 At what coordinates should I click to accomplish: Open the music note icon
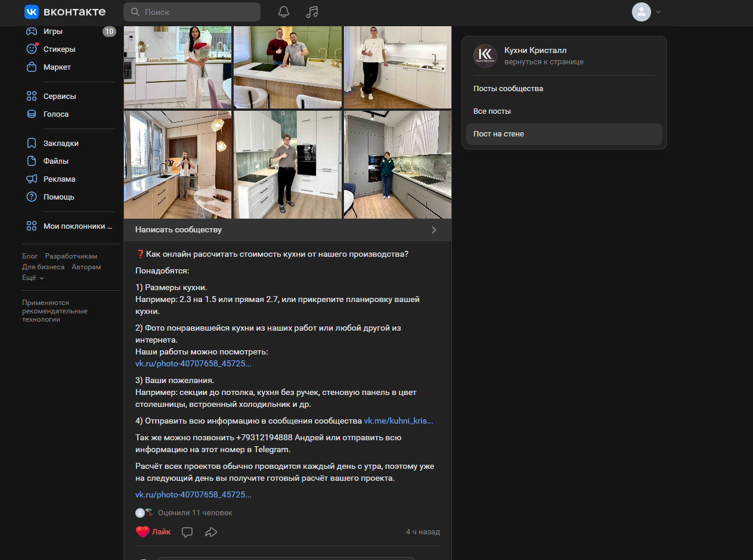[x=312, y=12]
